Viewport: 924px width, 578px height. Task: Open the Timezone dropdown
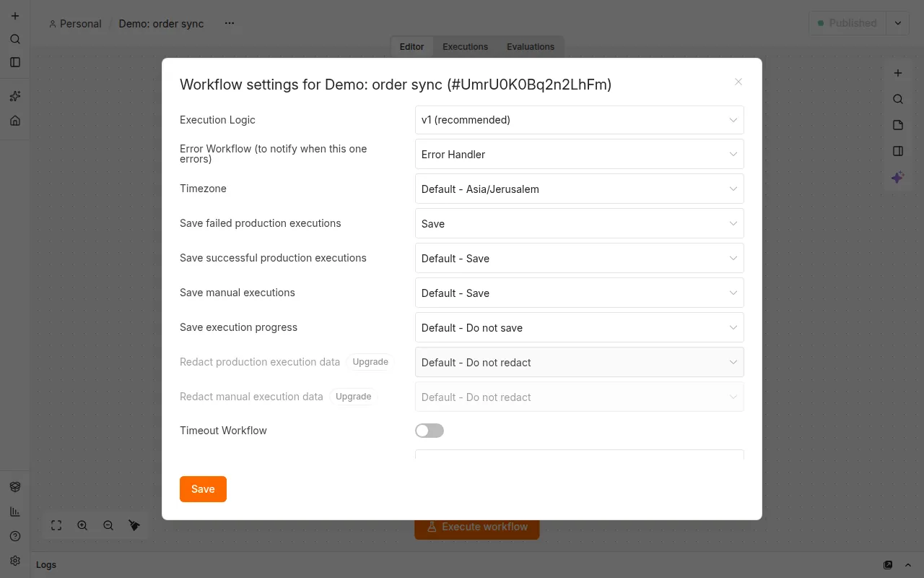point(580,189)
